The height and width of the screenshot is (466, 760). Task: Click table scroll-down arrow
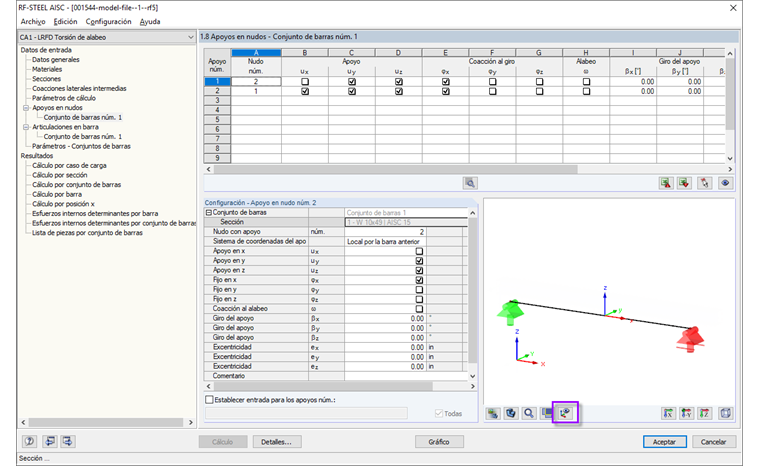point(730,159)
